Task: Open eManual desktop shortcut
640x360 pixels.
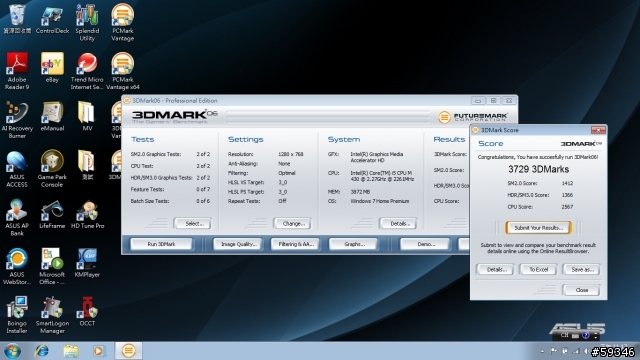Action: (52, 116)
